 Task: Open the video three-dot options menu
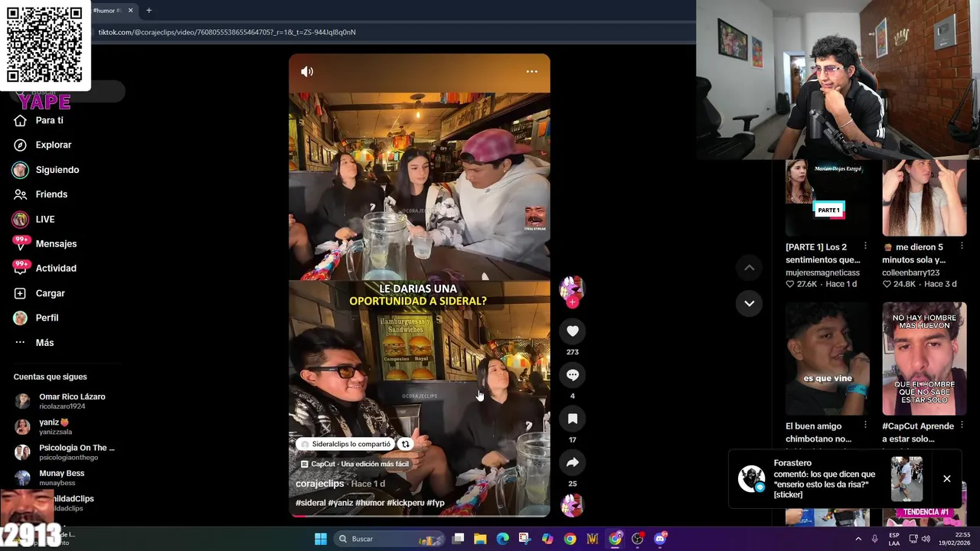(531, 71)
